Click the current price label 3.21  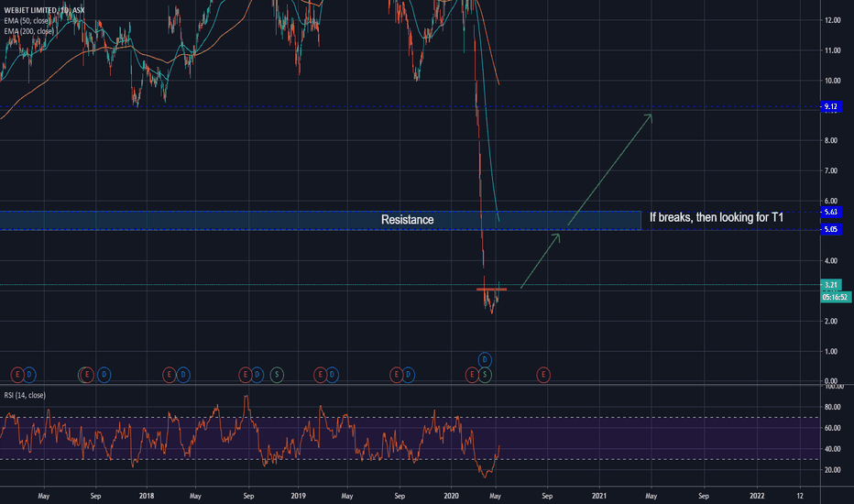point(830,284)
